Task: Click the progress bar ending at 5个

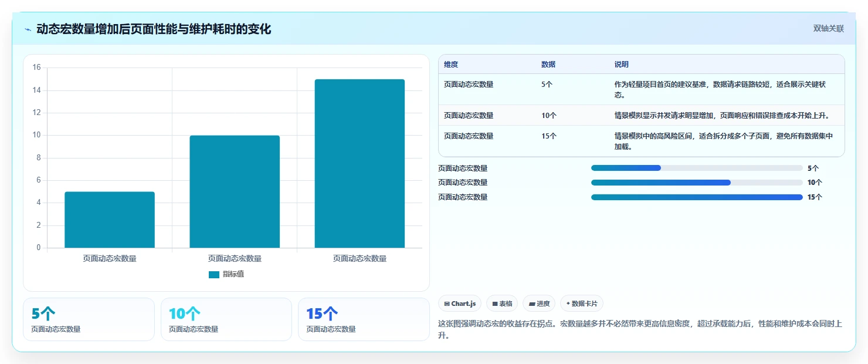Action: 697,168
